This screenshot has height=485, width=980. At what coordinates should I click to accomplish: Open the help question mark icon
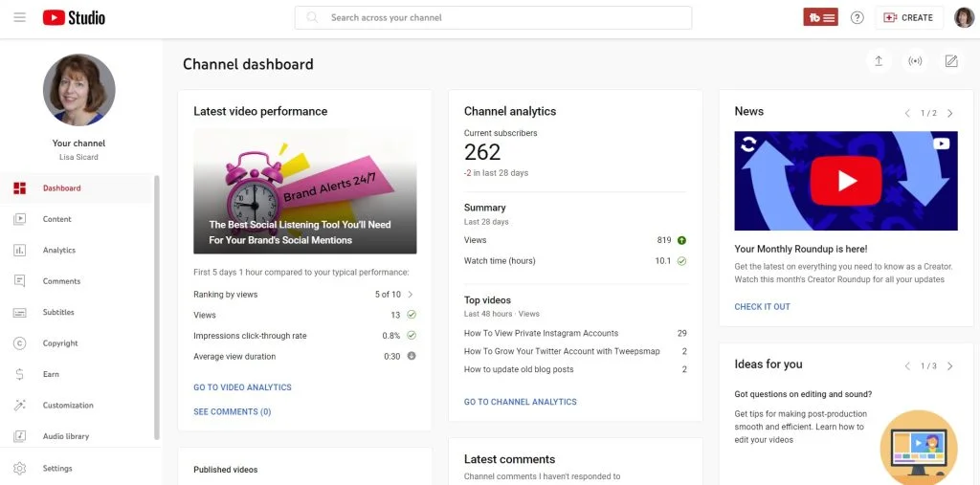pos(857,17)
